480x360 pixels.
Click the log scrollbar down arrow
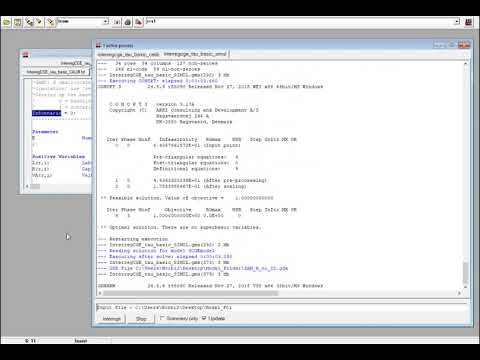click(466, 287)
